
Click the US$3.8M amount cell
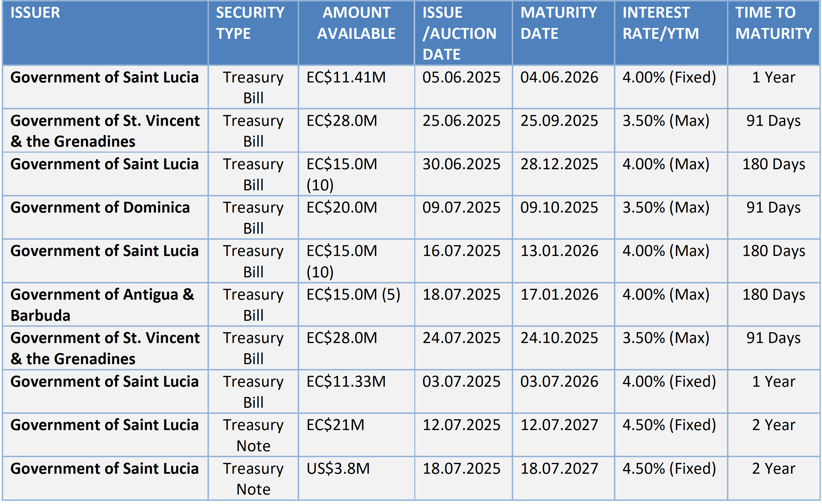click(356, 478)
